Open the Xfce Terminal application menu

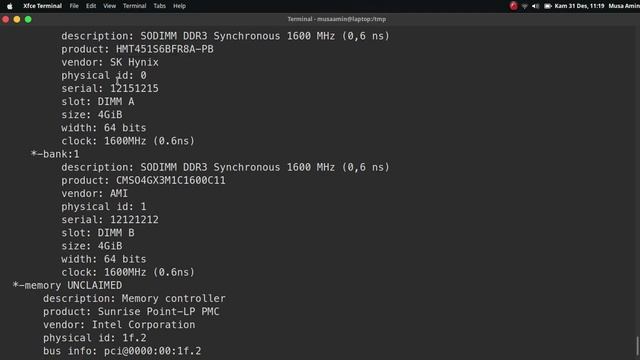42,6
